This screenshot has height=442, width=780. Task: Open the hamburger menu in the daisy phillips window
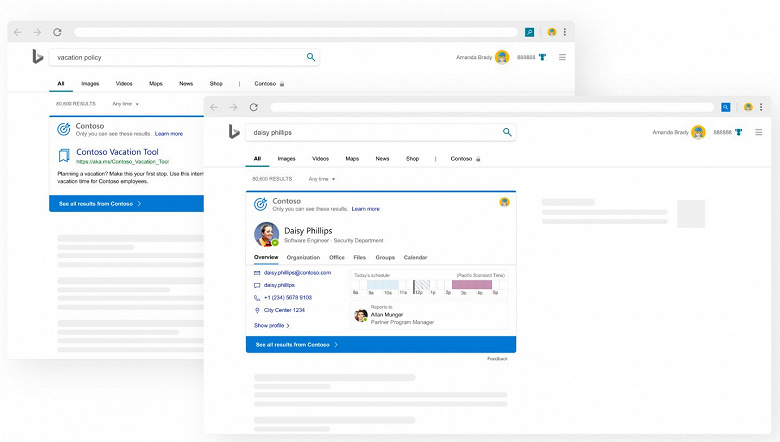[x=759, y=132]
